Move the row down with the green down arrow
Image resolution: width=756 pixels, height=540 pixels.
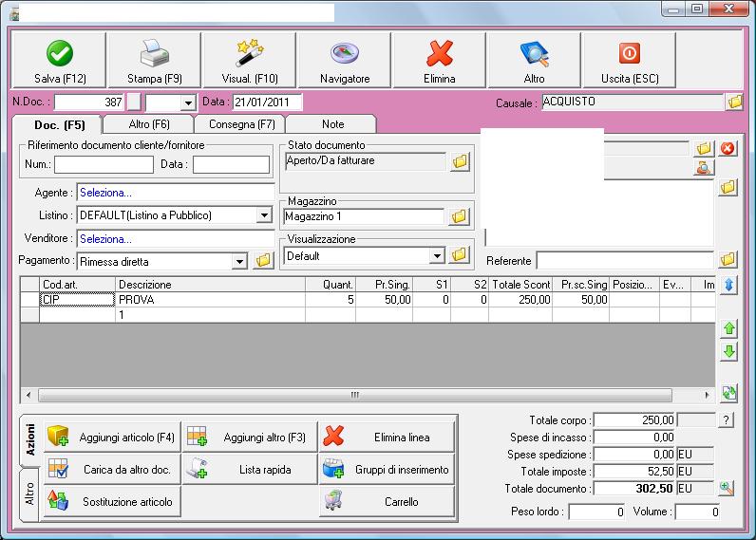click(x=728, y=352)
